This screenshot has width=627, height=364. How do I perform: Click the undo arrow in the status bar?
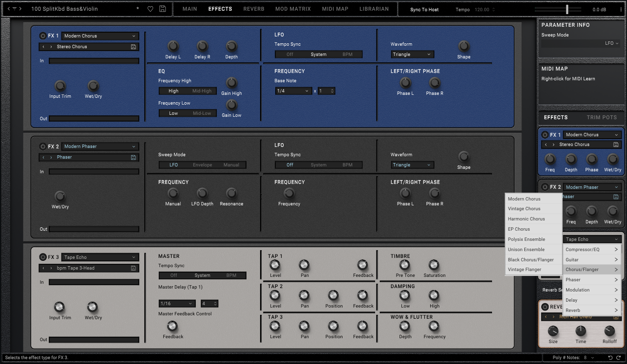pos(610,358)
